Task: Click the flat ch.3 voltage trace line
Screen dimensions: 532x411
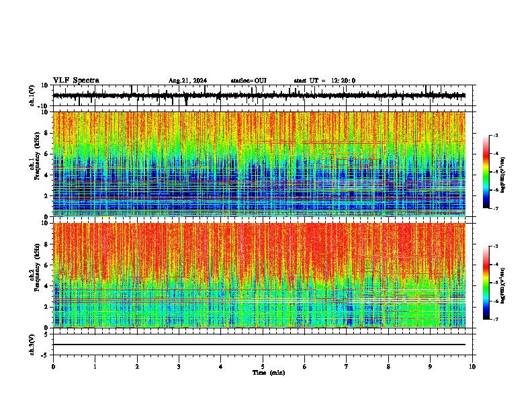Action: click(x=259, y=345)
